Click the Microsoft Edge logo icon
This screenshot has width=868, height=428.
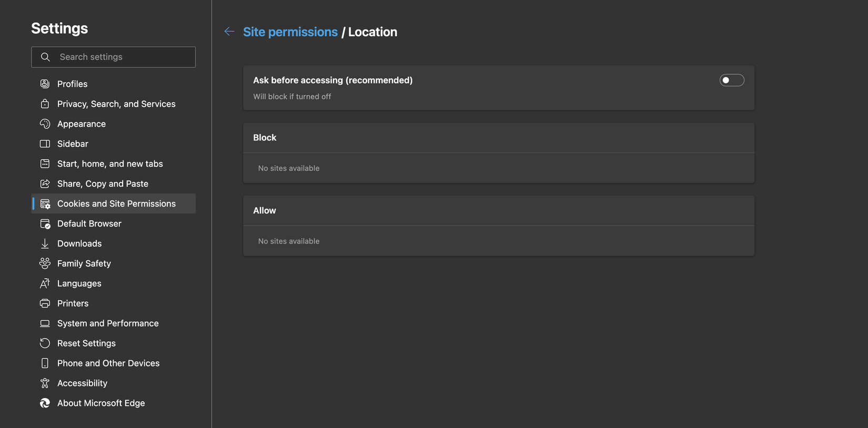(45, 403)
